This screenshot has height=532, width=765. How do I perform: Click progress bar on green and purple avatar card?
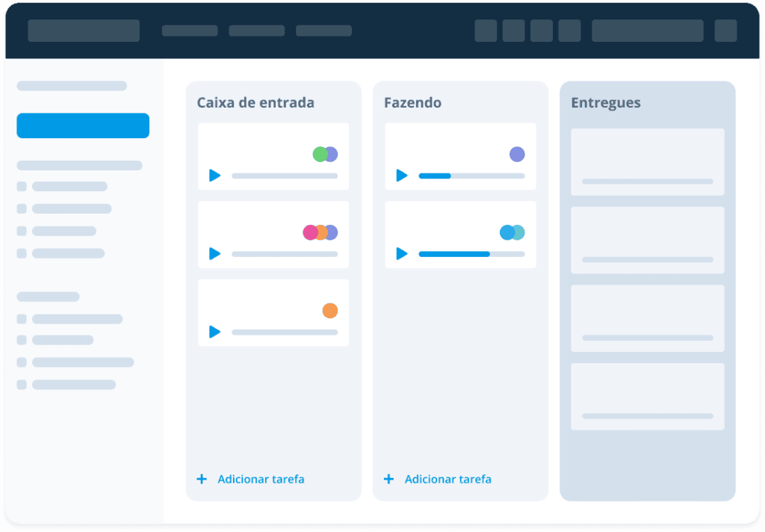[285, 176]
